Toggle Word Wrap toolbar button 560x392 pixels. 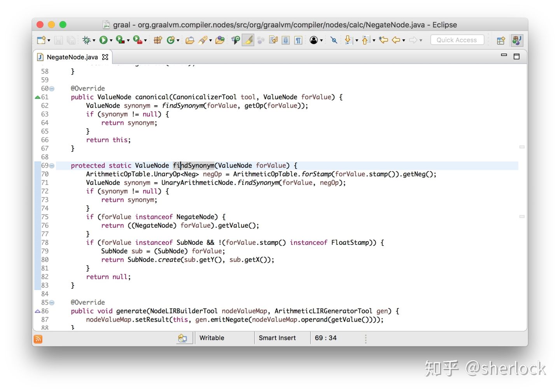(273, 40)
